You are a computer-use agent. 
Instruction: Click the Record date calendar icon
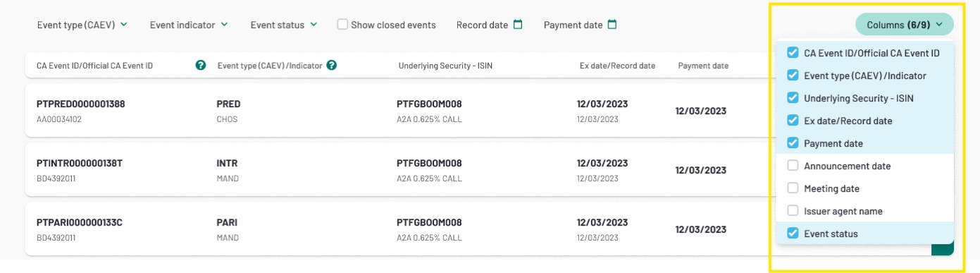518,25
